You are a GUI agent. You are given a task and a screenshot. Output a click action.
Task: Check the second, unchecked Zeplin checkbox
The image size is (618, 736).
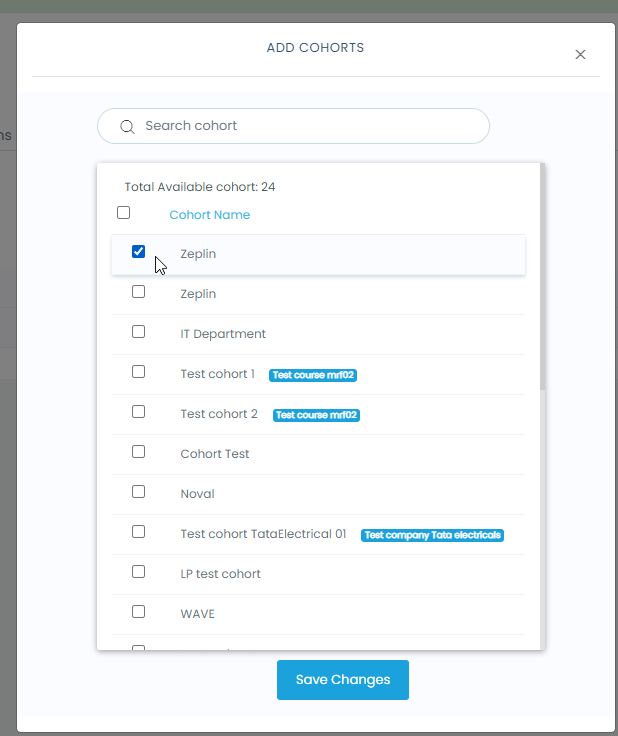[139, 292]
